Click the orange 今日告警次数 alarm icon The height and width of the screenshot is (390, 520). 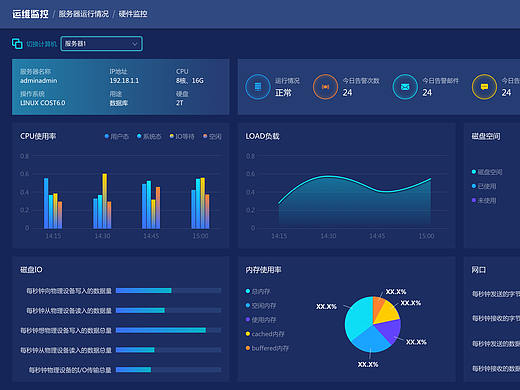pos(325,87)
